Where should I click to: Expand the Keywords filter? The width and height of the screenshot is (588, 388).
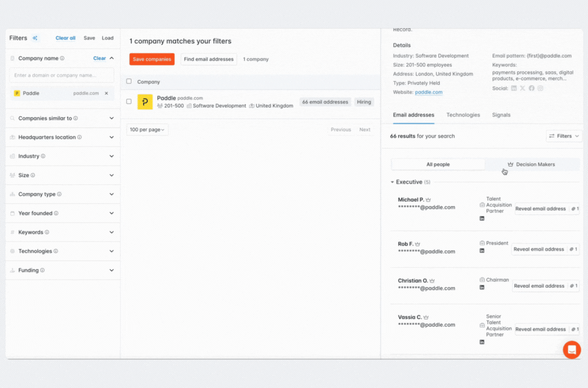pos(112,232)
